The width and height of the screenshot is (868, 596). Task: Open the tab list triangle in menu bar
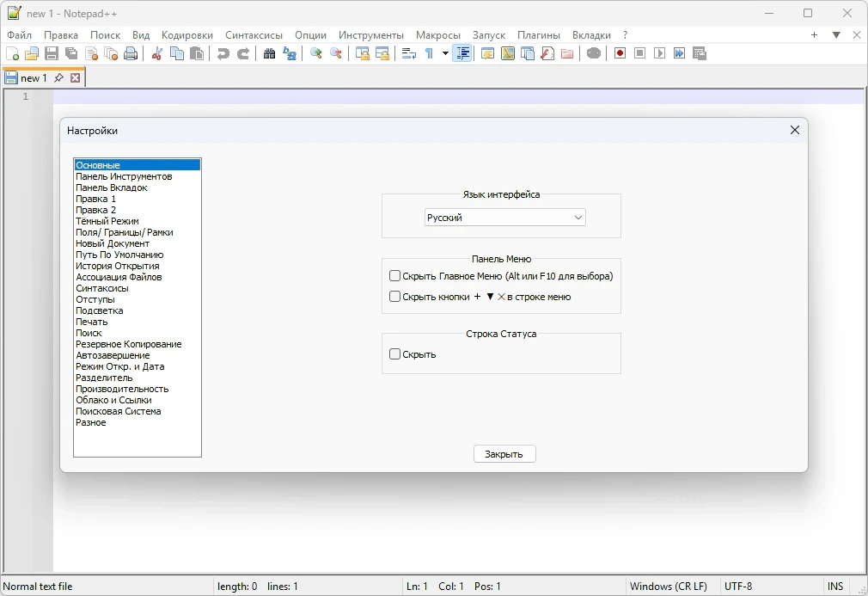pyautogui.click(x=836, y=35)
